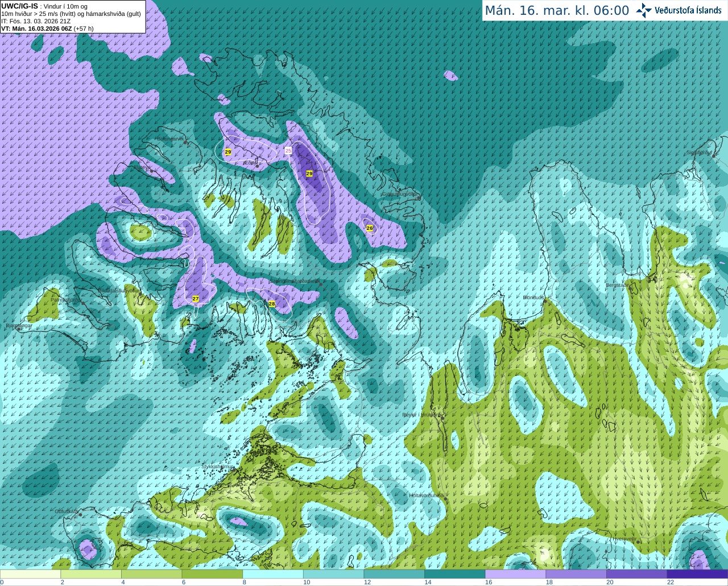Image resolution: width=728 pixels, height=586 pixels.
Task: Click the yellow 27 gust marker
Action: click(196, 299)
